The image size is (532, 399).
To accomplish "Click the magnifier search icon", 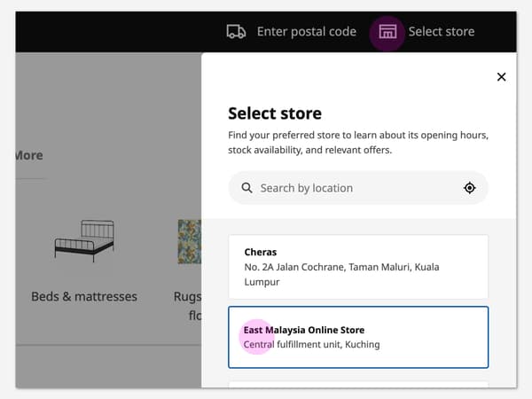I will coord(246,188).
